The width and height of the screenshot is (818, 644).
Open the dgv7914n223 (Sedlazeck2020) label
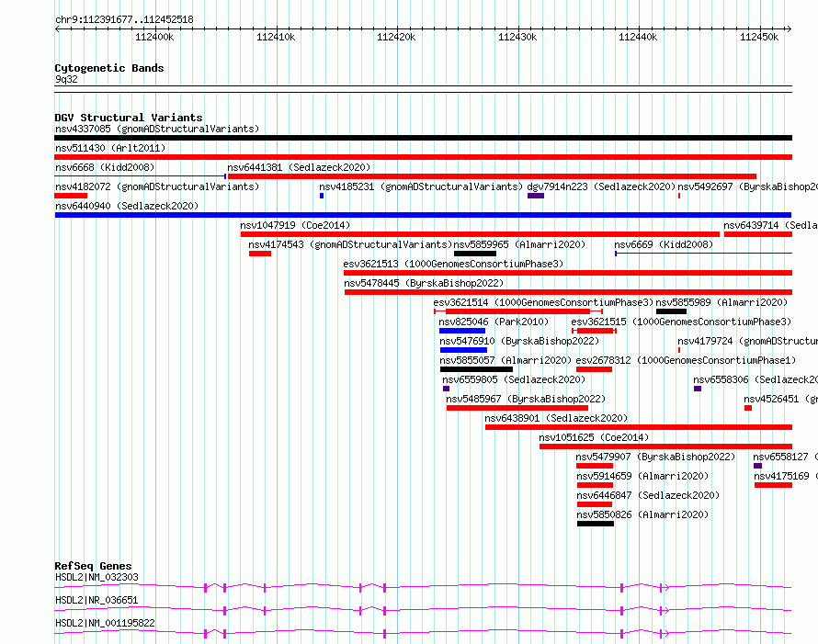[x=601, y=186]
